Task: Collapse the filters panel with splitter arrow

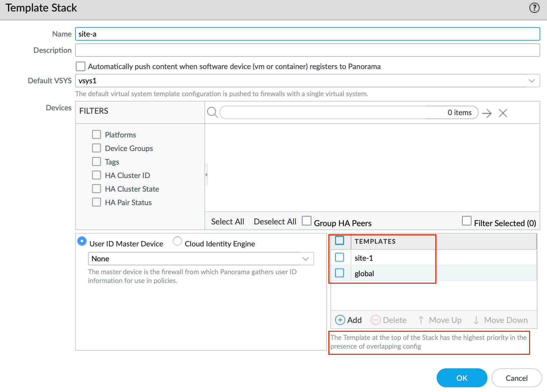Action: [206, 175]
